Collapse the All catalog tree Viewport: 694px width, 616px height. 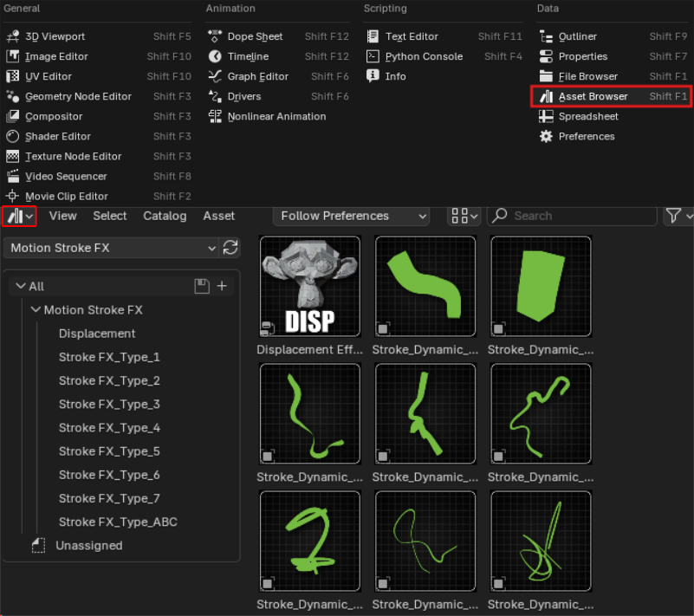[x=20, y=286]
